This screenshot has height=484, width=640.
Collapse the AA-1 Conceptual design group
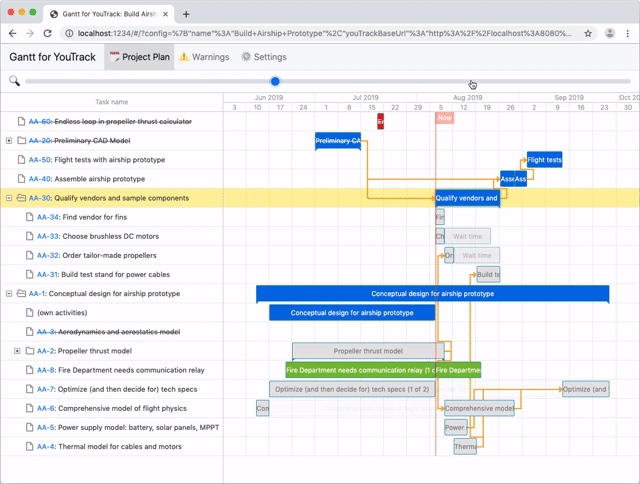(9, 294)
